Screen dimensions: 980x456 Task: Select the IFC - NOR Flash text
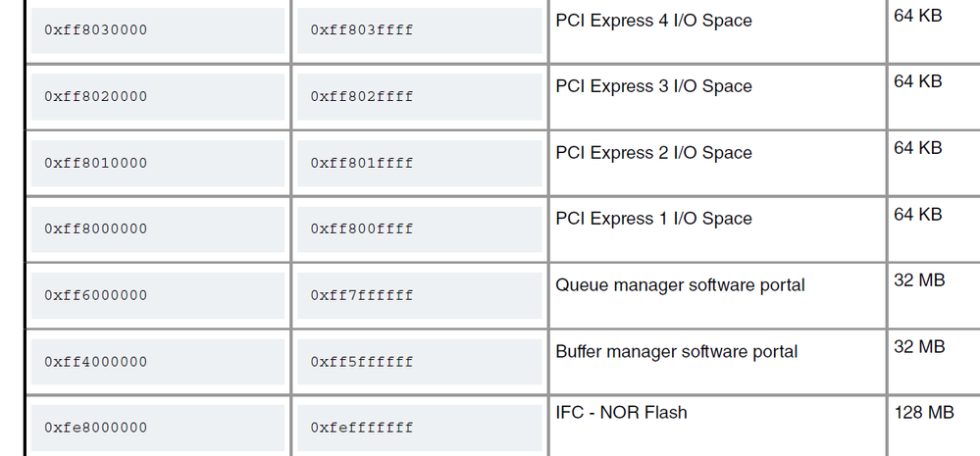coord(621,413)
